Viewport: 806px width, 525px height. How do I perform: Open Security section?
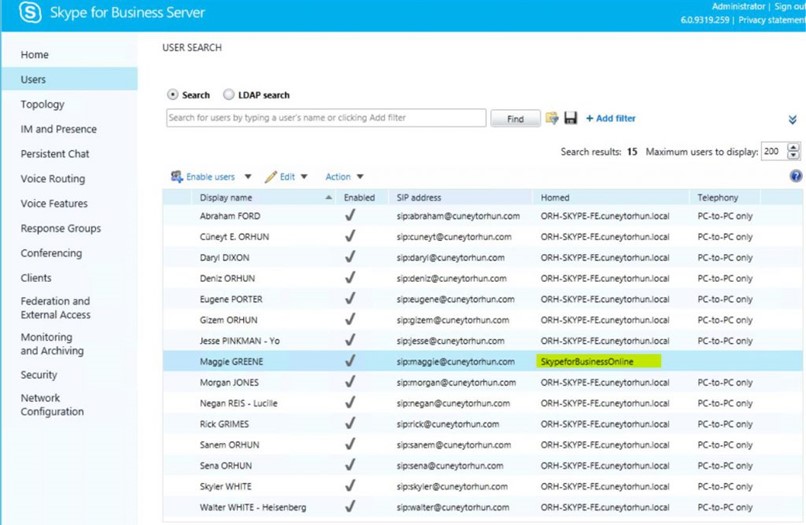(x=39, y=375)
